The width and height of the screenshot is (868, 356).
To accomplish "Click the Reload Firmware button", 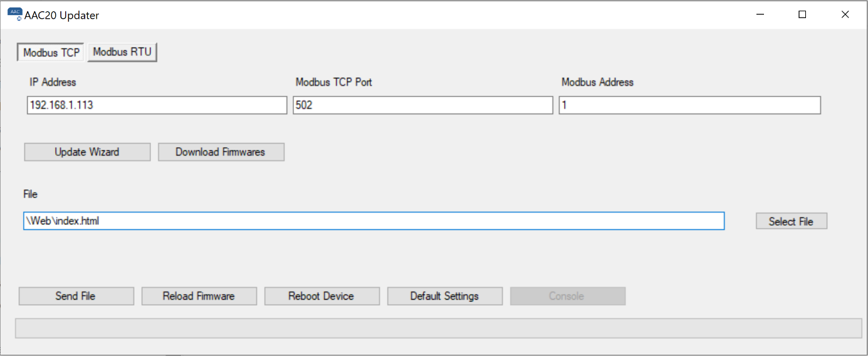I will [x=199, y=296].
